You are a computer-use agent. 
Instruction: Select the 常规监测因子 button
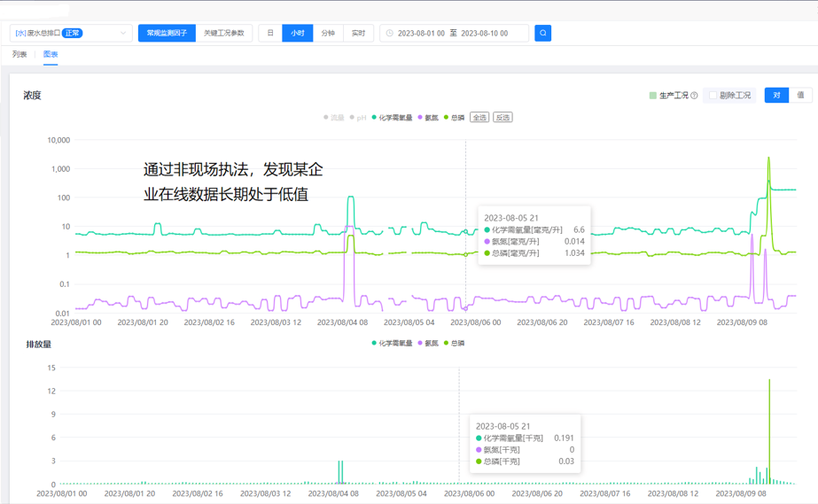coord(167,33)
